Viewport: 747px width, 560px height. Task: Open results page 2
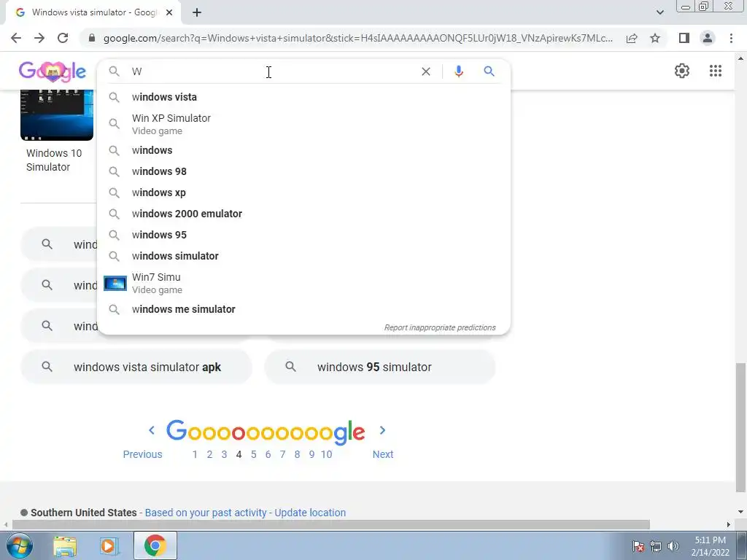pyautogui.click(x=209, y=454)
